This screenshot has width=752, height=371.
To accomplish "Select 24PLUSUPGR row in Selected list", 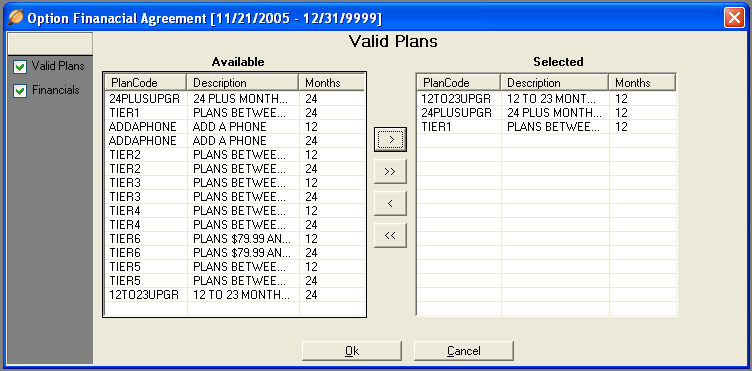I will (547, 113).
